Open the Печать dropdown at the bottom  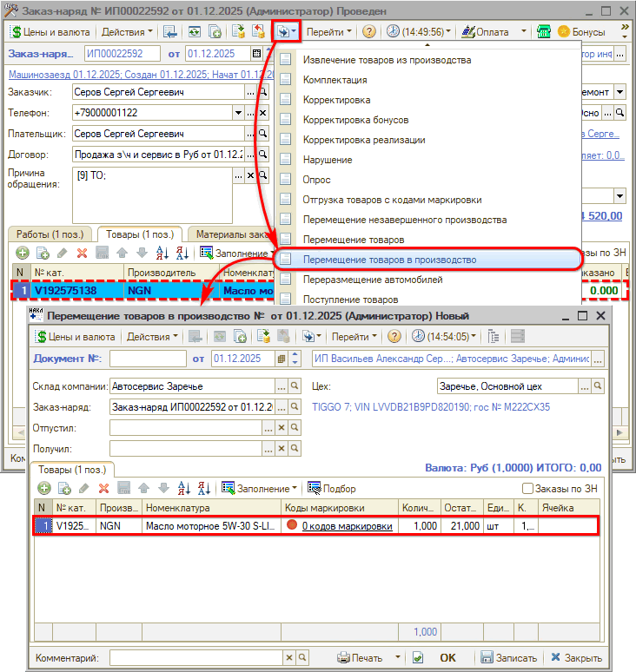(365, 658)
